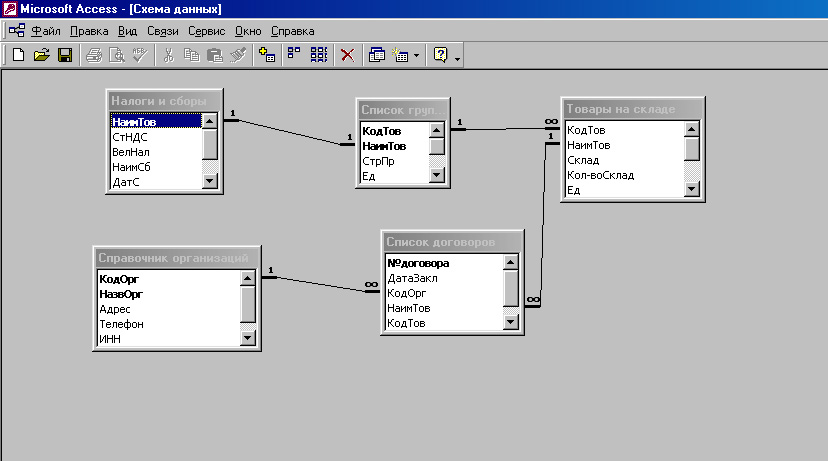Open the Файл menu
Image resolution: width=828 pixels, height=461 pixels.
46,31
